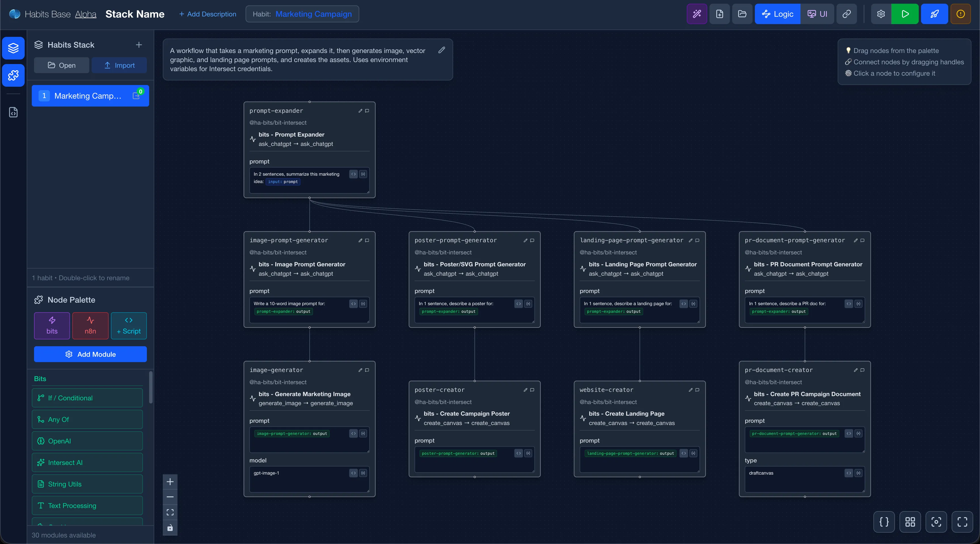This screenshot has width=980, height=544.
Task: Click the rocket deploy icon
Action: (x=934, y=14)
